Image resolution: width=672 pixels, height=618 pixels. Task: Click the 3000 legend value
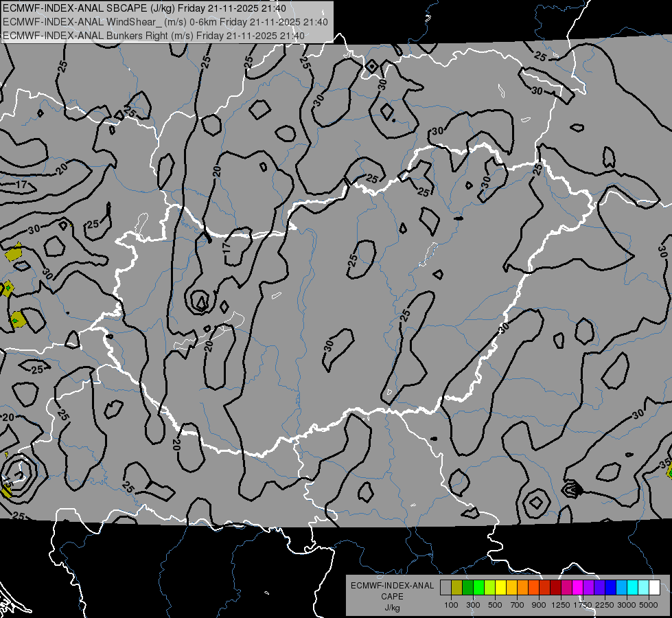[x=627, y=605]
